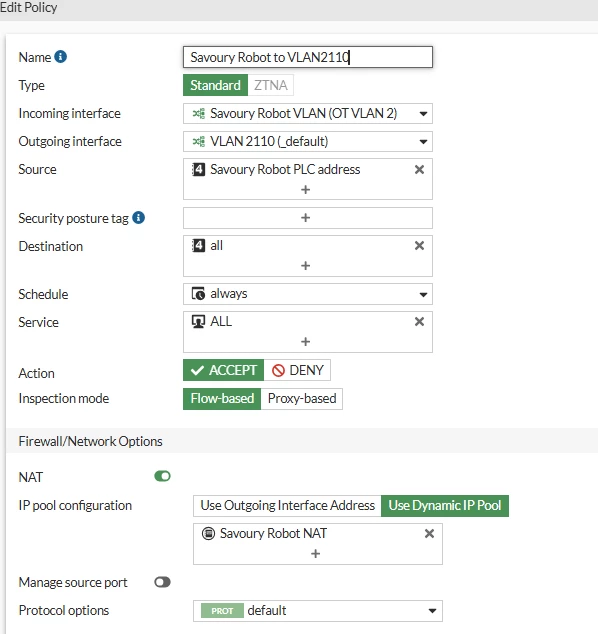Click Savoury Robot NAT text in IP pool
Viewport: 598px width, 634px height.
pyautogui.click(x=273, y=533)
